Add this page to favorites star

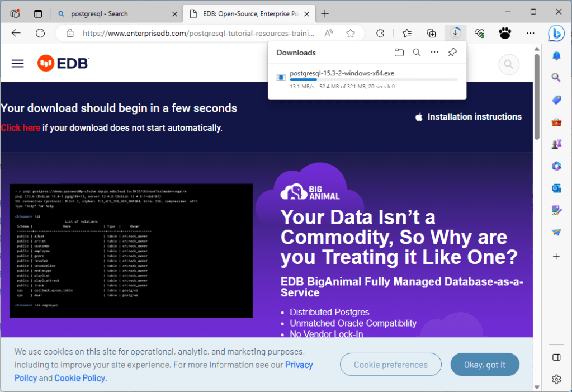click(x=351, y=33)
